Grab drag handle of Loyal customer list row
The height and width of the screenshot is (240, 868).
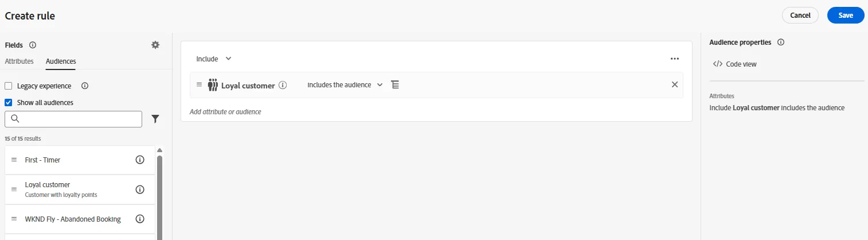click(14, 189)
